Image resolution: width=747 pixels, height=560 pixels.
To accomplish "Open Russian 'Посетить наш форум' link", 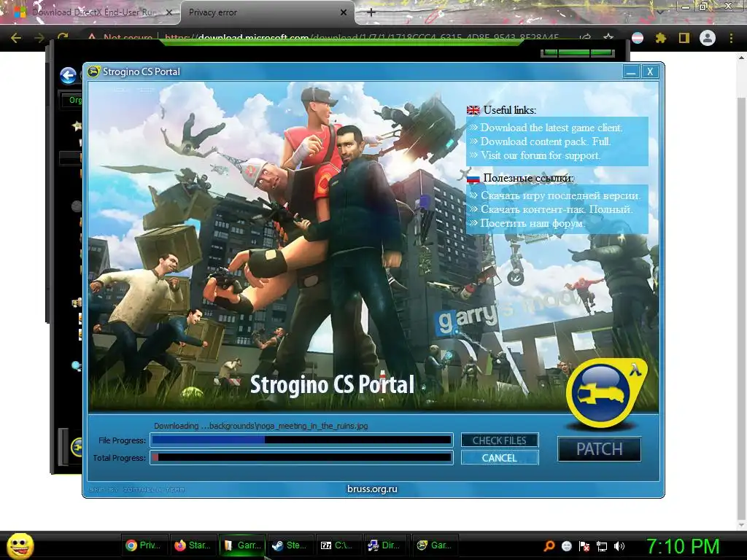I will point(533,223).
